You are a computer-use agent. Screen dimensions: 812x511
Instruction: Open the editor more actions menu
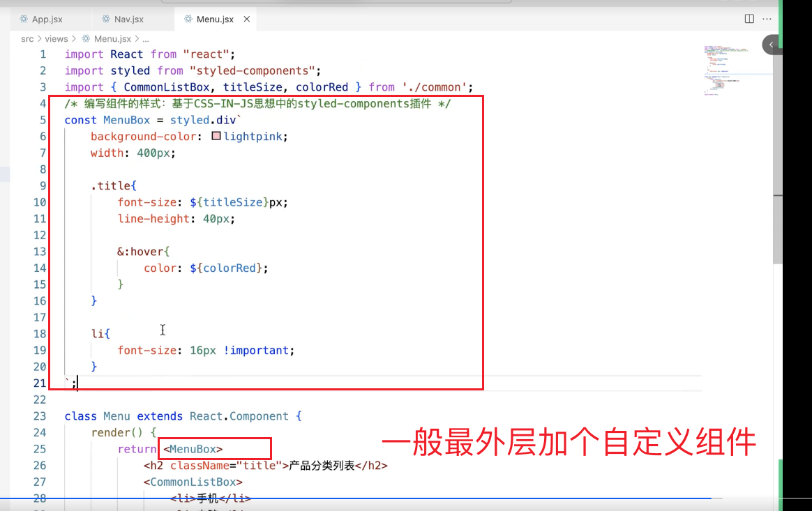point(767,19)
